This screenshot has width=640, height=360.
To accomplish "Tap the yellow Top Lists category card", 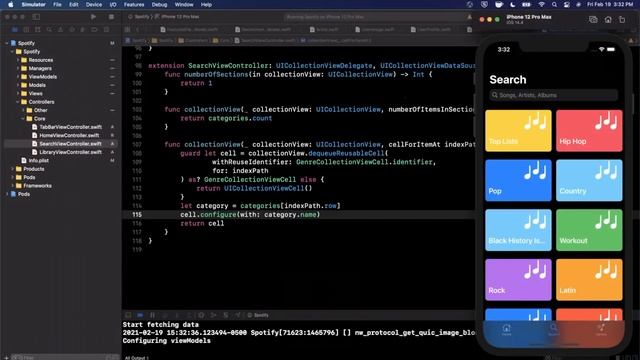I will pyautogui.click(x=518, y=131).
